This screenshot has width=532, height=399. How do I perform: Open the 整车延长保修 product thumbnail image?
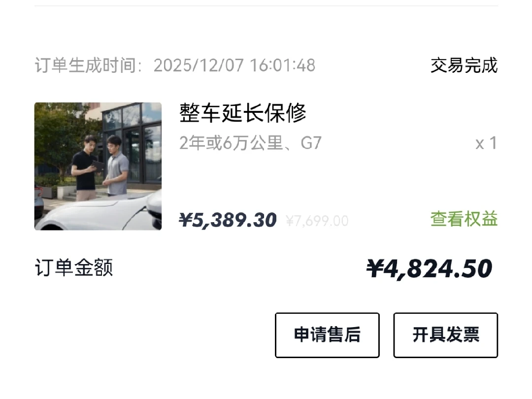(x=98, y=166)
